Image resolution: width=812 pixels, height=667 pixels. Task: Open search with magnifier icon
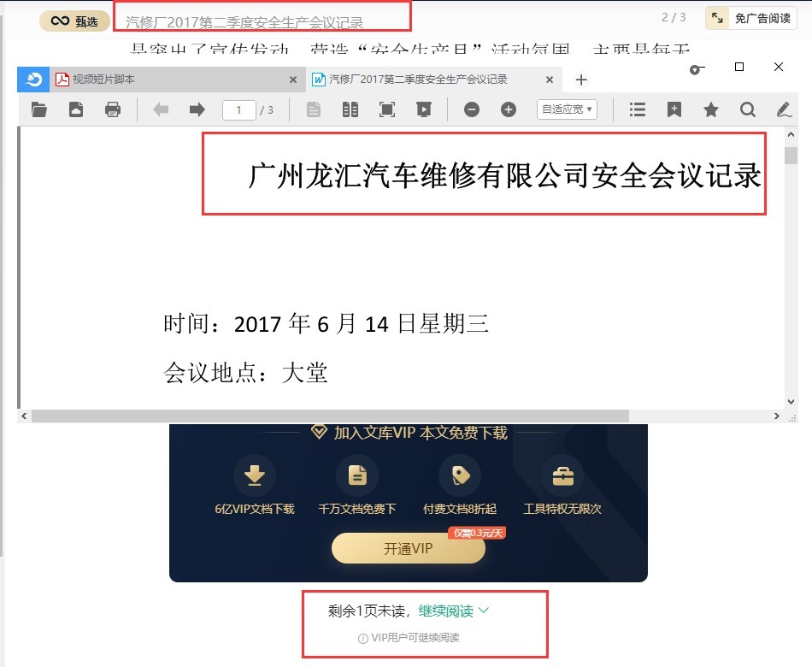(x=747, y=109)
